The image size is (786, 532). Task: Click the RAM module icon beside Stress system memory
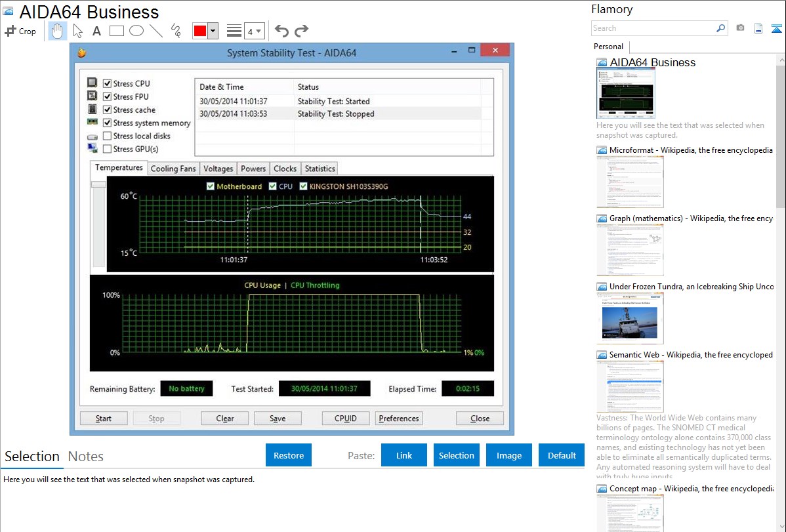pyautogui.click(x=93, y=122)
